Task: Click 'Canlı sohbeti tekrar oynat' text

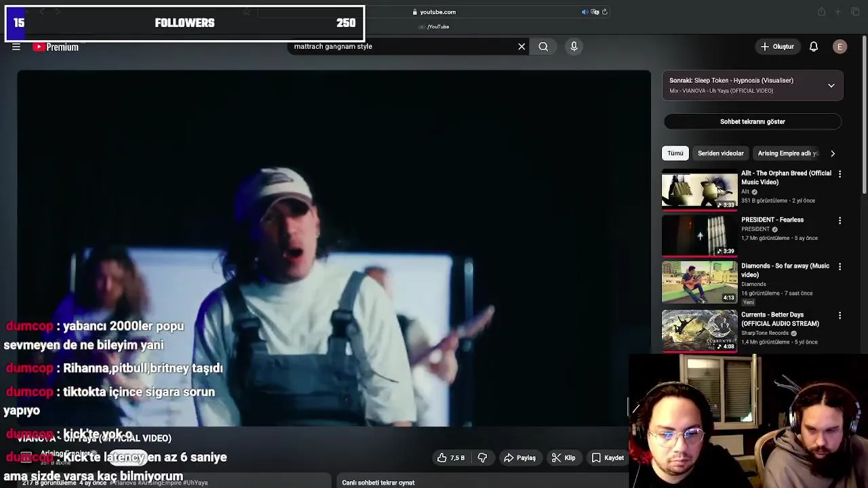Action: point(378,483)
